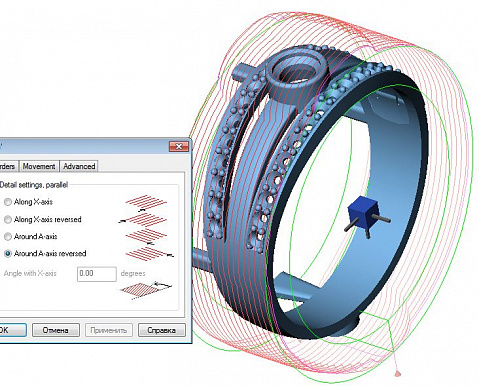Click the Применить apply button
Viewport: 479px width, 386px height.
tap(109, 330)
